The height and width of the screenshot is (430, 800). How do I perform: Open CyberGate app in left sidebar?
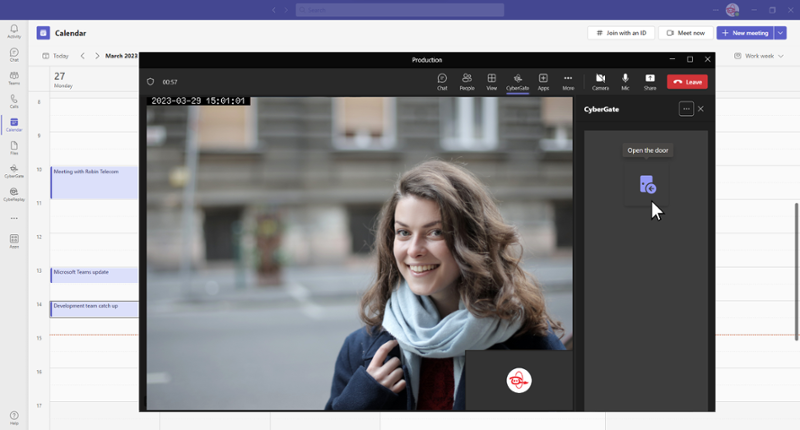[14, 171]
